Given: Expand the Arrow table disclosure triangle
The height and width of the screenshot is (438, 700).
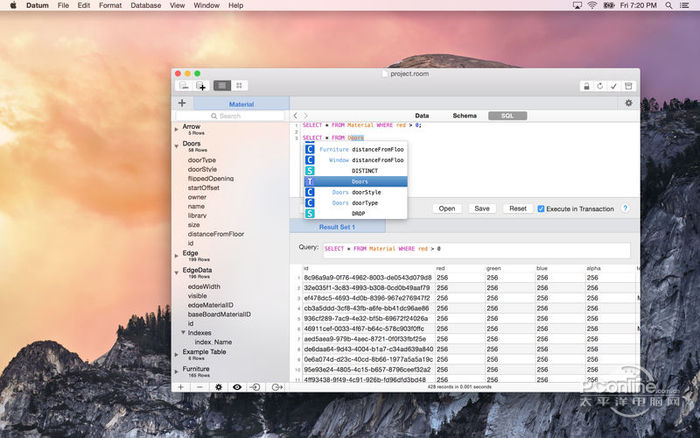Looking at the screenshot, I should pos(177,130).
